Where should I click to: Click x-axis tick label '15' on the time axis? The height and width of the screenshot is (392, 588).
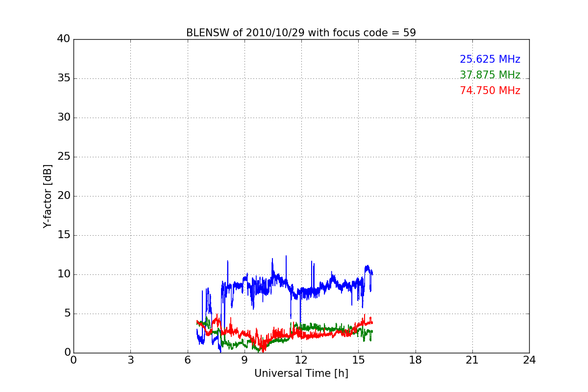point(358,360)
